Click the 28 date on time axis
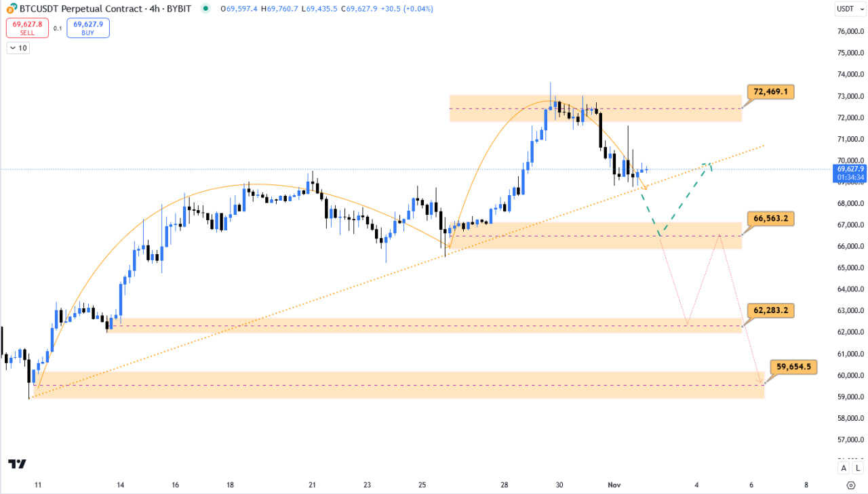868x494 pixels. pyautogui.click(x=505, y=485)
